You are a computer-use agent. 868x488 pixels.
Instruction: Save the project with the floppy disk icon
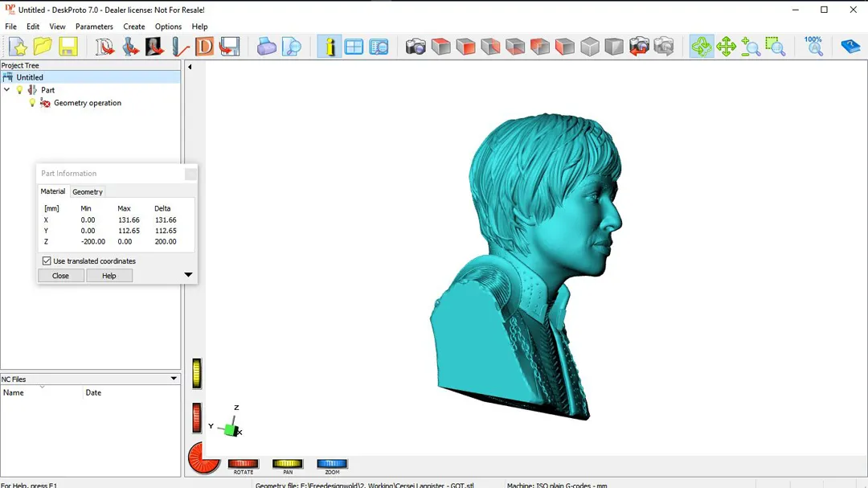click(x=68, y=47)
